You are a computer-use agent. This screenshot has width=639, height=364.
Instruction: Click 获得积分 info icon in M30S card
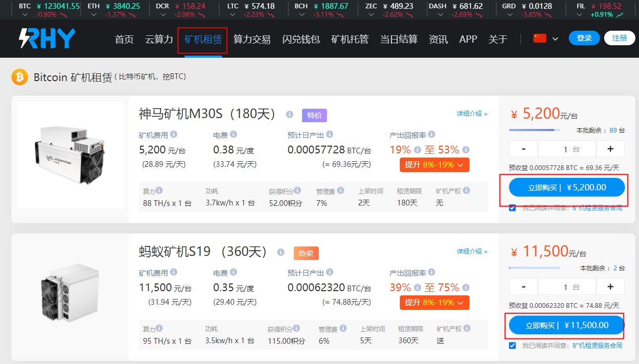(298, 190)
